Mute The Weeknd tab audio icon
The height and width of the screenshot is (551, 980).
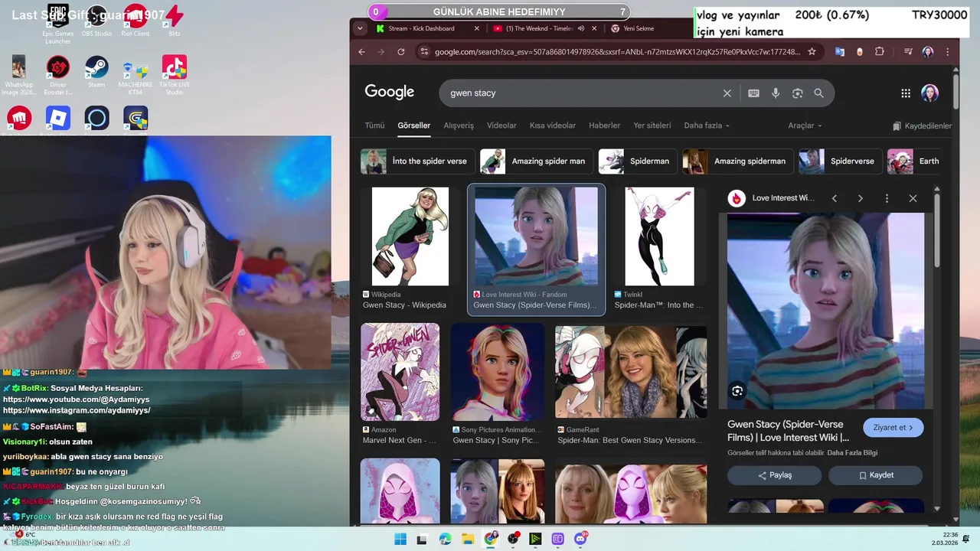click(x=581, y=28)
